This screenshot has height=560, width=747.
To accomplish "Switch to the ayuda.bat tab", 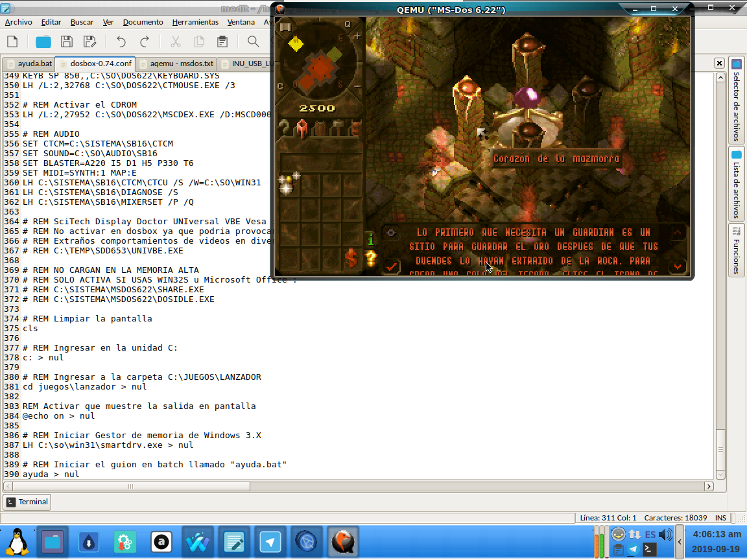I will pyautogui.click(x=30, y=64).
